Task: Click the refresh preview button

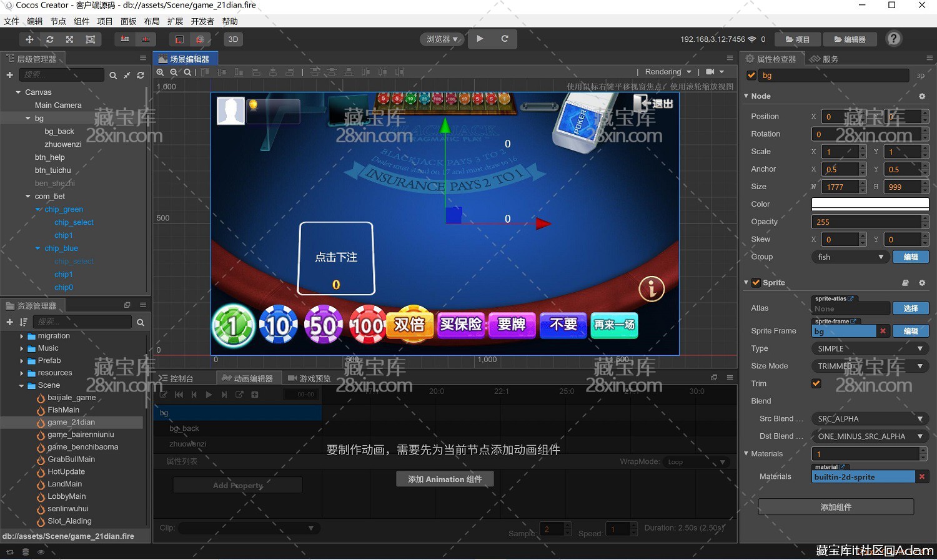Action: 505,39
